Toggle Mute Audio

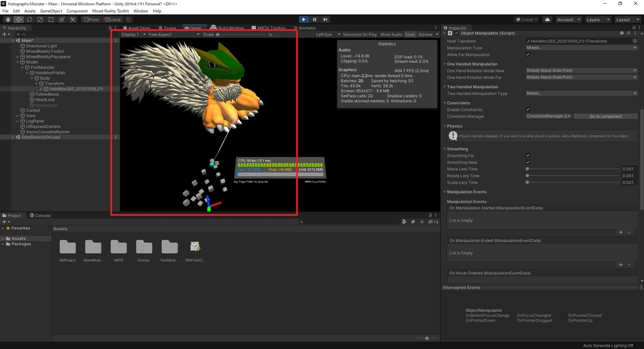[x=391, y=34]
